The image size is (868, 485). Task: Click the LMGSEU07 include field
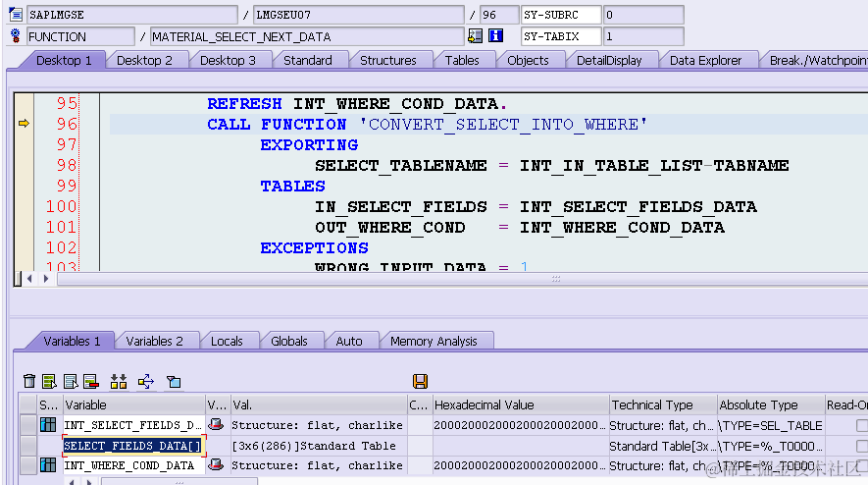point(359,15)
